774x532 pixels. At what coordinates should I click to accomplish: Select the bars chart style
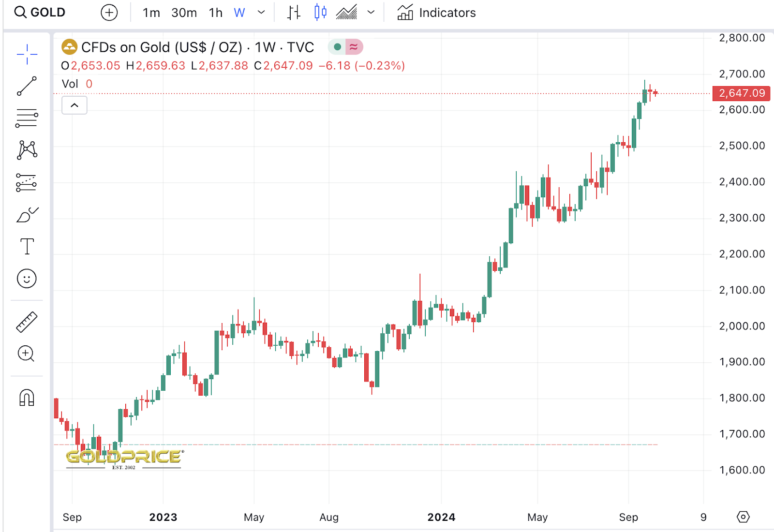tap(294, 13)
